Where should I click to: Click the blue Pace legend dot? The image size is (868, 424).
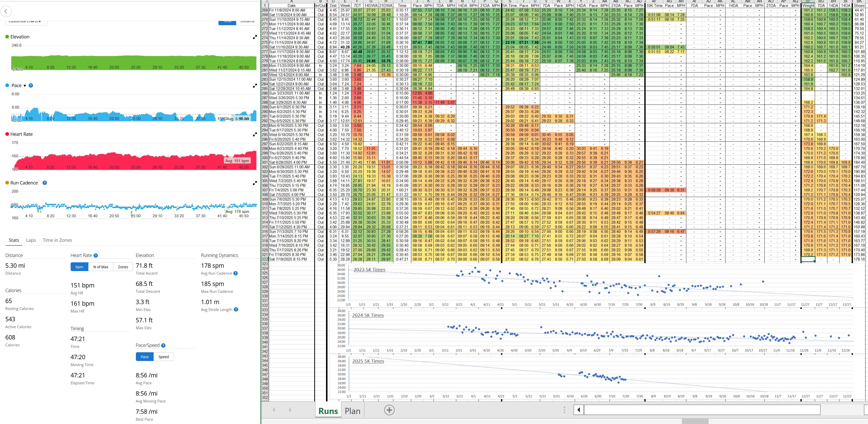click(x=7, y=86)
